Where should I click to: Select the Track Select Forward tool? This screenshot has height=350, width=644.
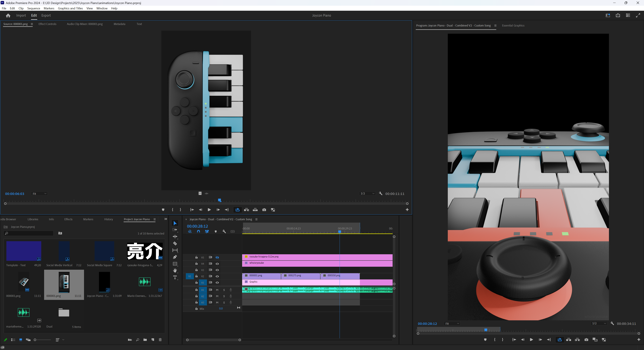[x=175, y=230]
